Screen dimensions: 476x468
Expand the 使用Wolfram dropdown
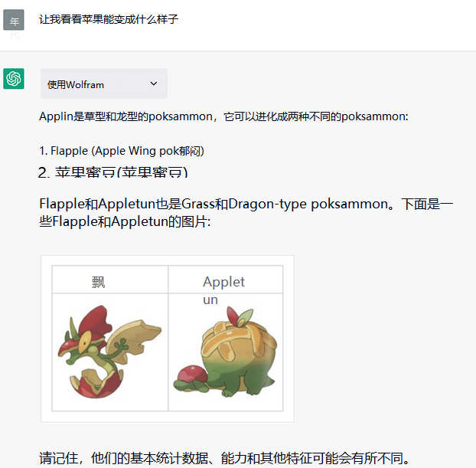(104, 83)
